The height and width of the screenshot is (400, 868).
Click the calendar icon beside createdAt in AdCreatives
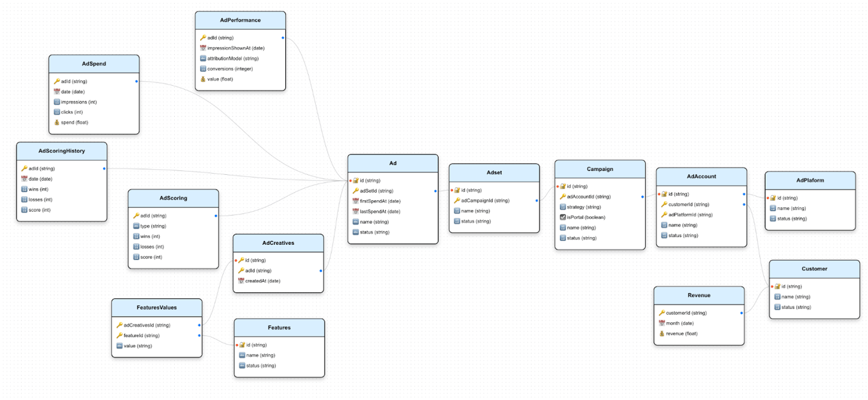[241, 280]
